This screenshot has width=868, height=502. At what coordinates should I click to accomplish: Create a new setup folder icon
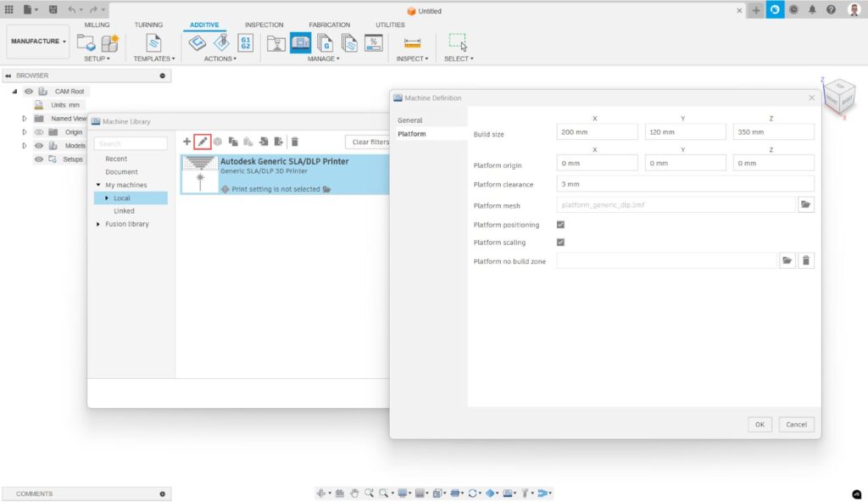[86, 42]
